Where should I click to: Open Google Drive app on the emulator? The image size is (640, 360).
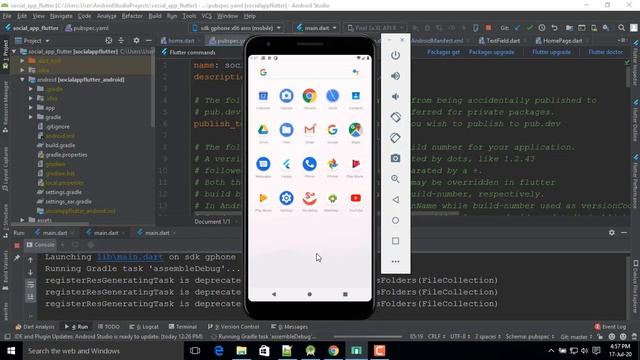tap(263, 130)
